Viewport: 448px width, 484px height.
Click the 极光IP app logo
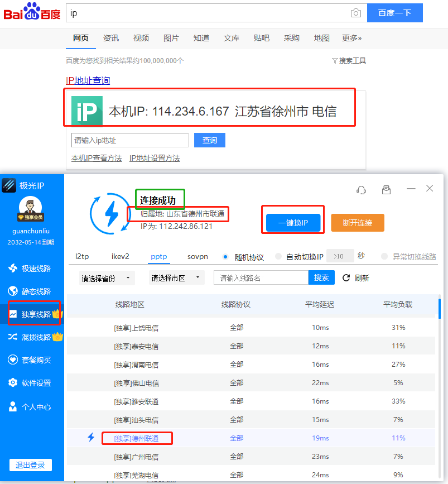[9, 185]
